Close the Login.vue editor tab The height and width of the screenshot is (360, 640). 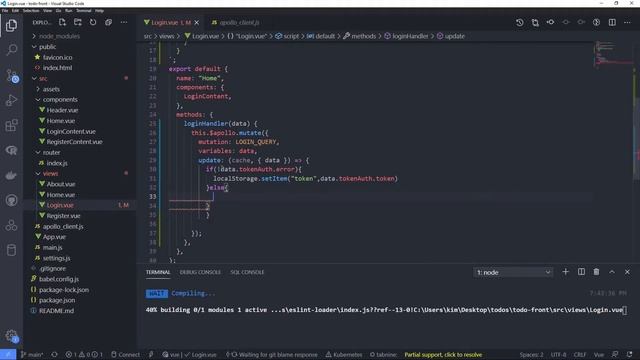tap(197, 22)
